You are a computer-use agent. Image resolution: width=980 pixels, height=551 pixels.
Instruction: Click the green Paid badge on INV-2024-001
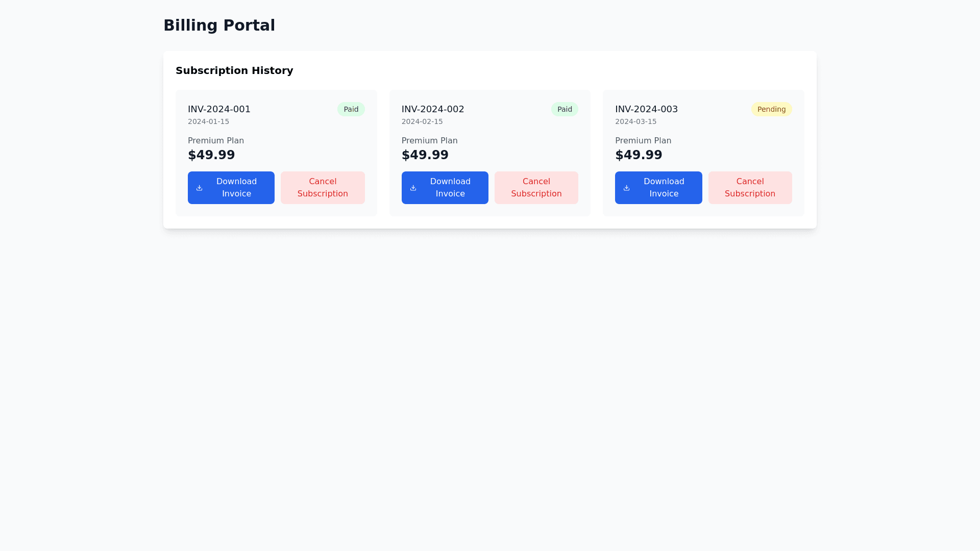pyautogui.click(x=351, y=109)
